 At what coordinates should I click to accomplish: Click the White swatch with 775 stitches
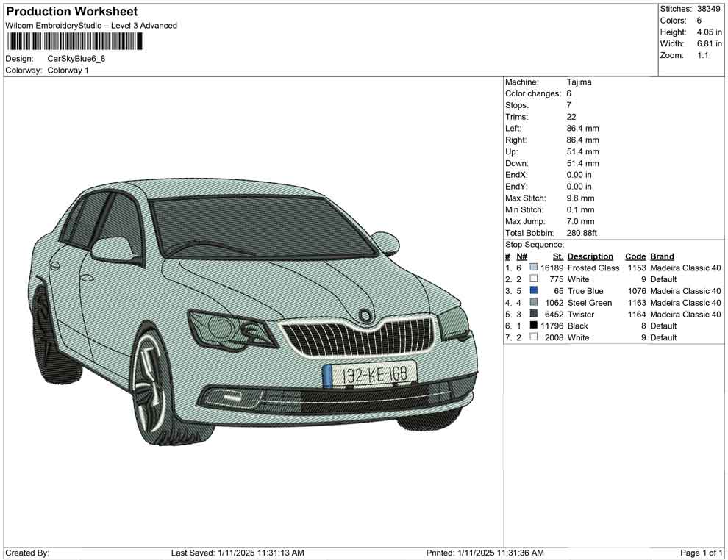tap(534, 280)
